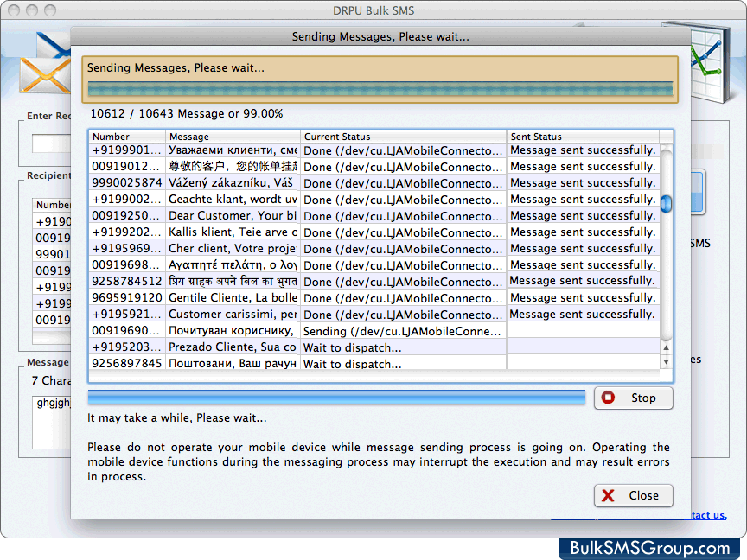Screen dimensions: 747x560
Task: Click the macOS red close window button
Action: [x=14, y=10]
